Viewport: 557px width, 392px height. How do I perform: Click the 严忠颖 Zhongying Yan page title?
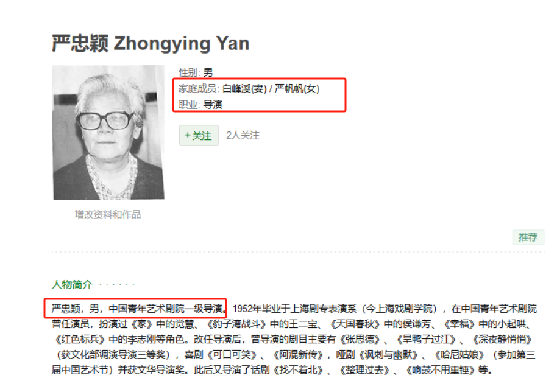[151, 44]
